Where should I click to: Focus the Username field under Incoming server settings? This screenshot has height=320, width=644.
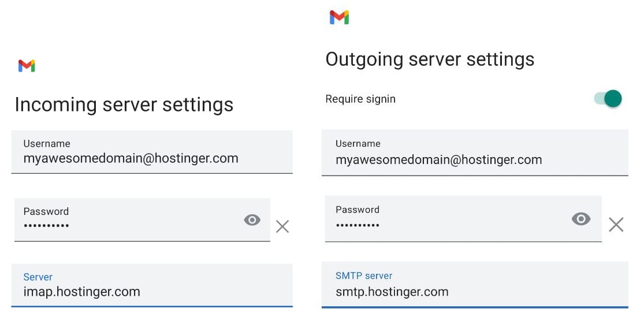click(x=151, y=152)
